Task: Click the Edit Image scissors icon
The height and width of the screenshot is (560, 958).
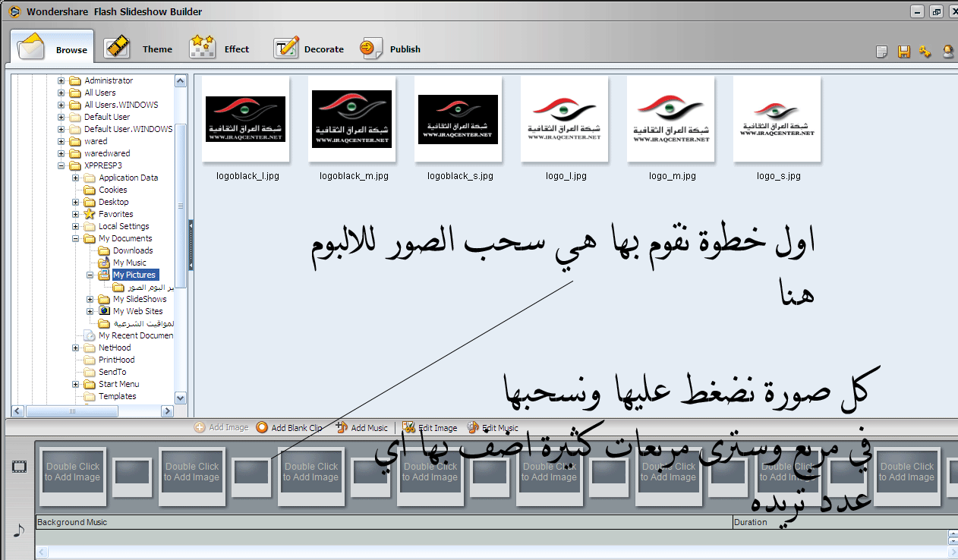Action: point(408,428)
